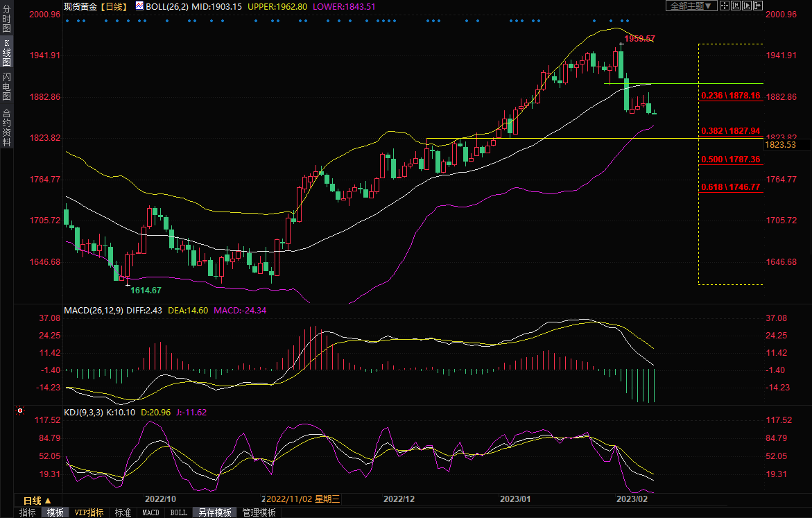Click the 另存模板 button
812x518 pixels.
[215, 512]
